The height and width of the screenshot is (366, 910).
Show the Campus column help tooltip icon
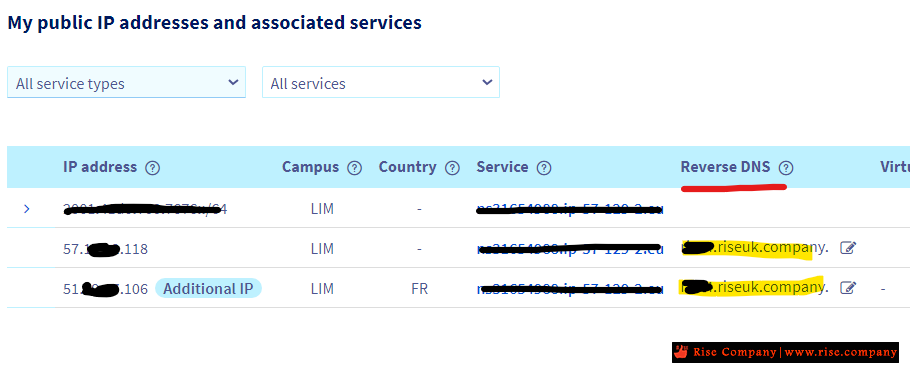pyautogui.click(x=354, y=168)
